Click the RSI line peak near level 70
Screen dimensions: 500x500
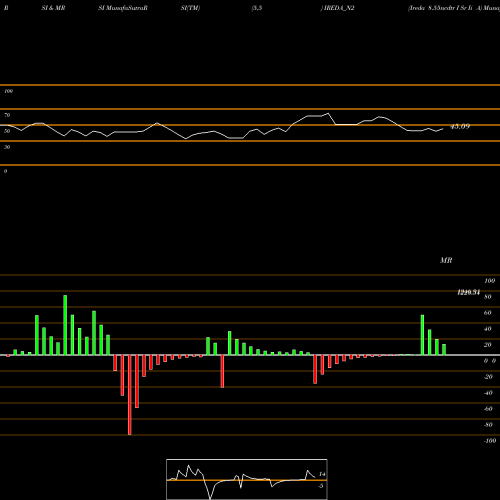click(328, 114)
